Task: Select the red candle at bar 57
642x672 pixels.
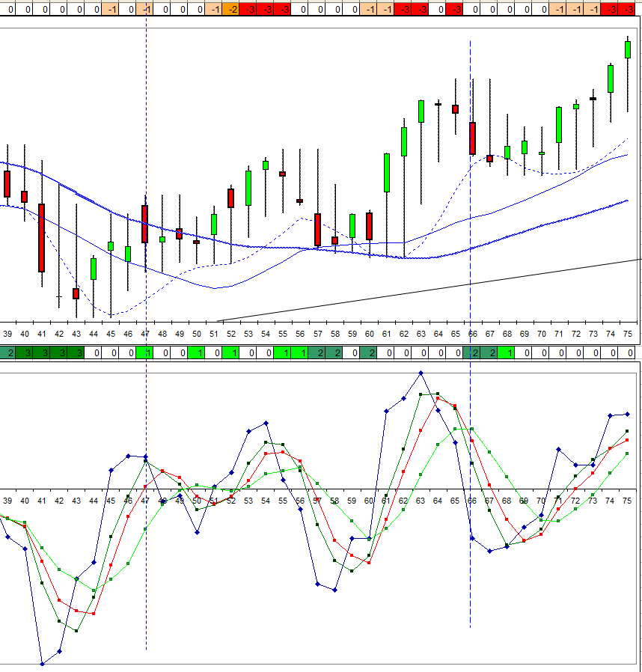Action: tap(317, 230)
